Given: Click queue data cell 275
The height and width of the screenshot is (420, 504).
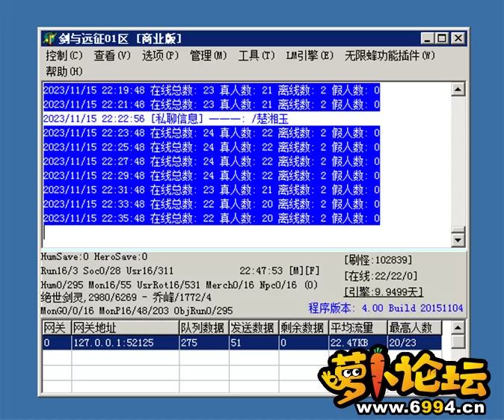Looking at the screenshot, I should [x=204, y=342].
